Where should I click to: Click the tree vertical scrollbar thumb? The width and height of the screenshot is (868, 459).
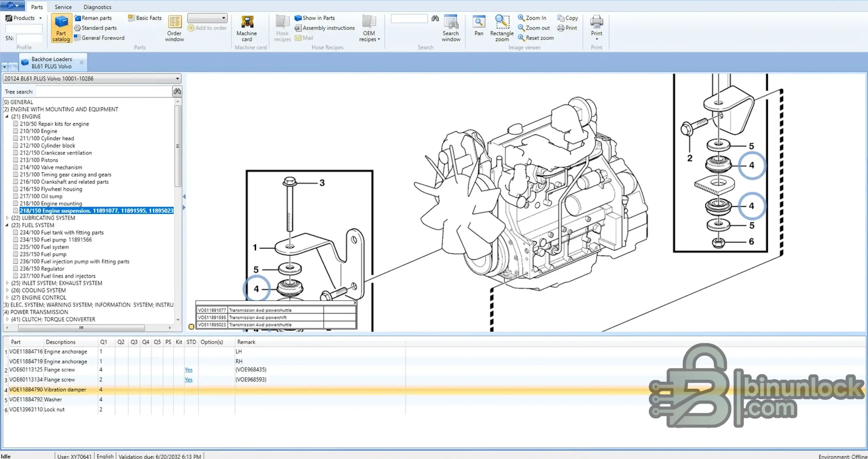click(x=177, y=146)
